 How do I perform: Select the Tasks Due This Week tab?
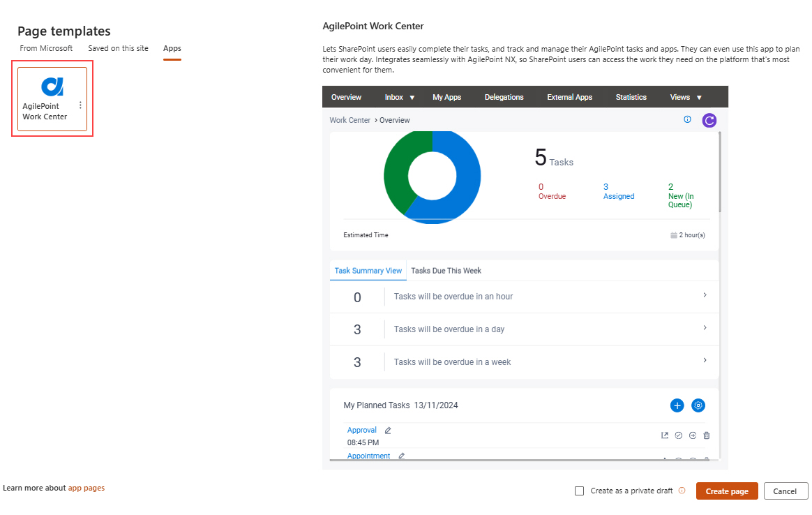tap(446, 271)
